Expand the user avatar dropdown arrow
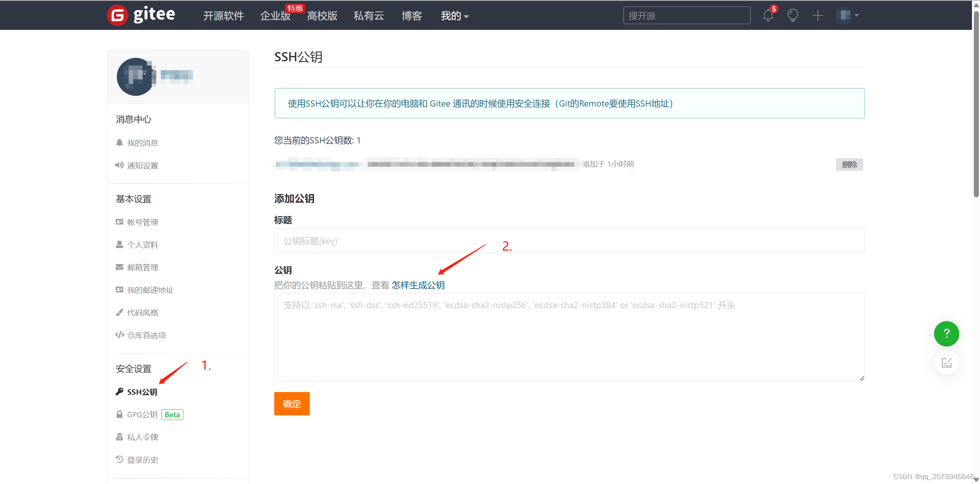The height and width of the screenshot is (484, 980). pyautogui.click(x=857, y=15)
